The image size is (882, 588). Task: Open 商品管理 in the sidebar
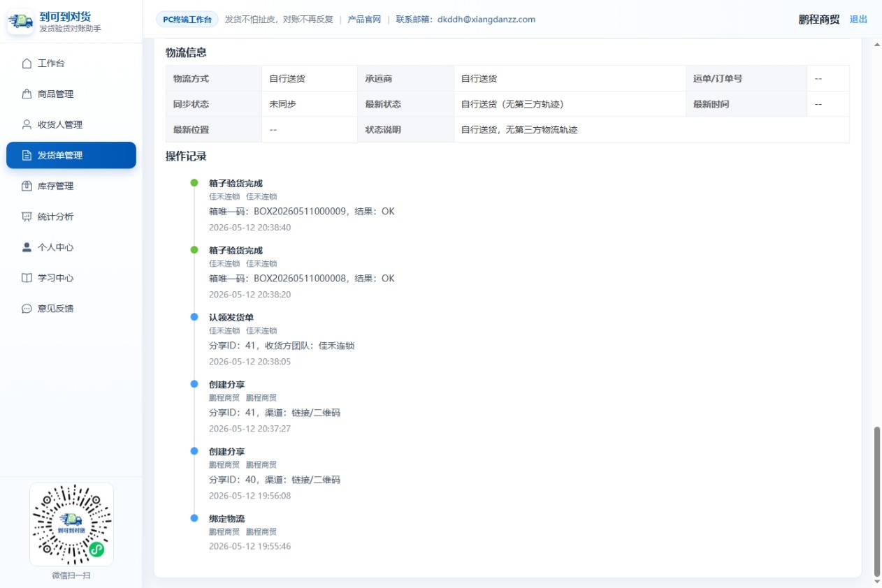click(71, 94)
